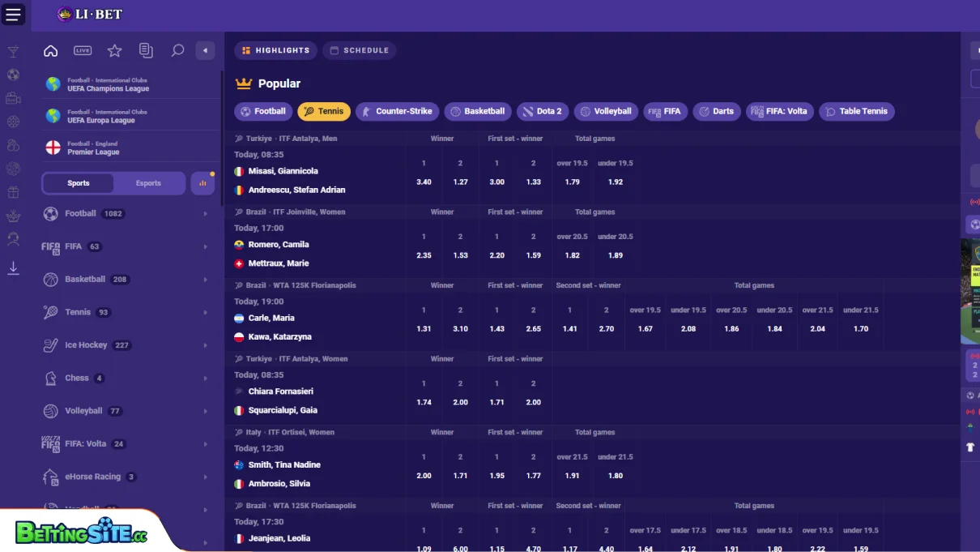Switch to the Schedule tab

click(x=359, y=49)
